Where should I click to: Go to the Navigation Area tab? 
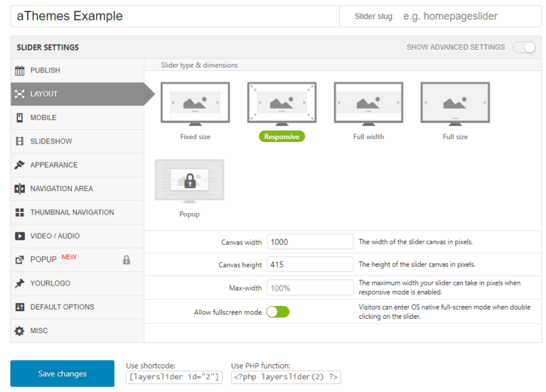tap(61, 189)
